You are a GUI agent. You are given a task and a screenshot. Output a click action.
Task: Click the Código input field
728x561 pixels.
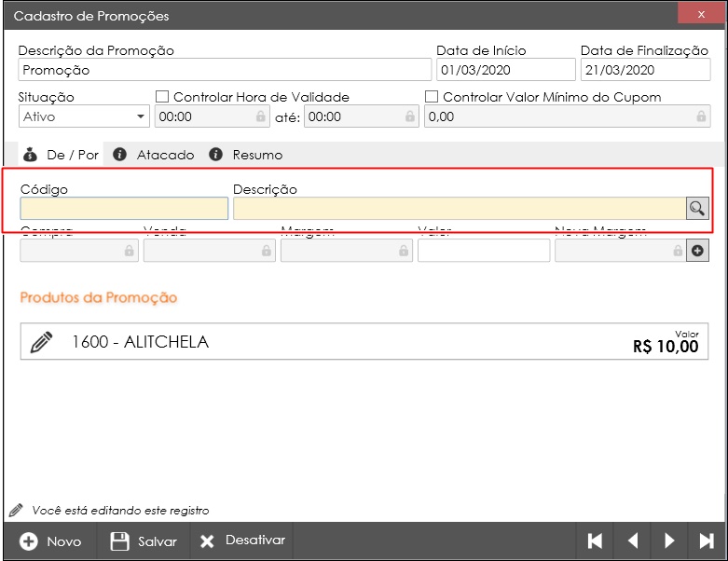(124, 209)
